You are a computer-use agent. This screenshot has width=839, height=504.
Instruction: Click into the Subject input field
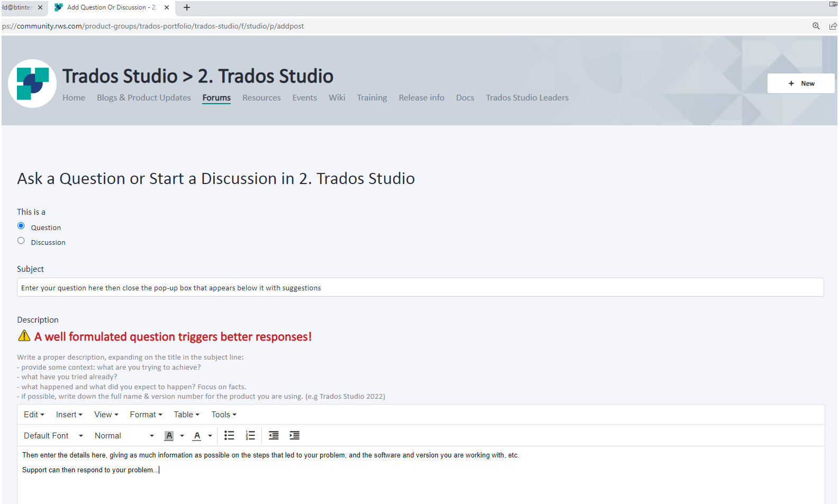click(x=420, y=287)
